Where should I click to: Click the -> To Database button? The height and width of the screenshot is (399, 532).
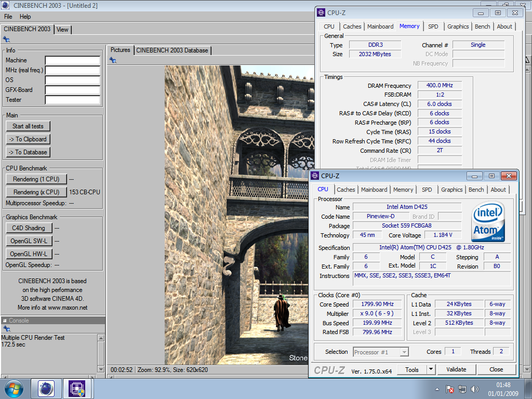[28, 152]
